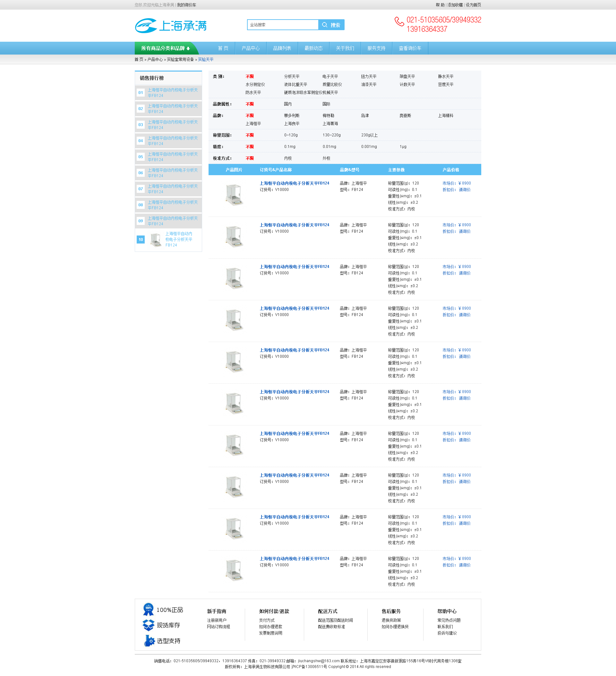Screen dimensions: 616x676
Task: Filter category by 分析天平
Action: tap(291, 76)
